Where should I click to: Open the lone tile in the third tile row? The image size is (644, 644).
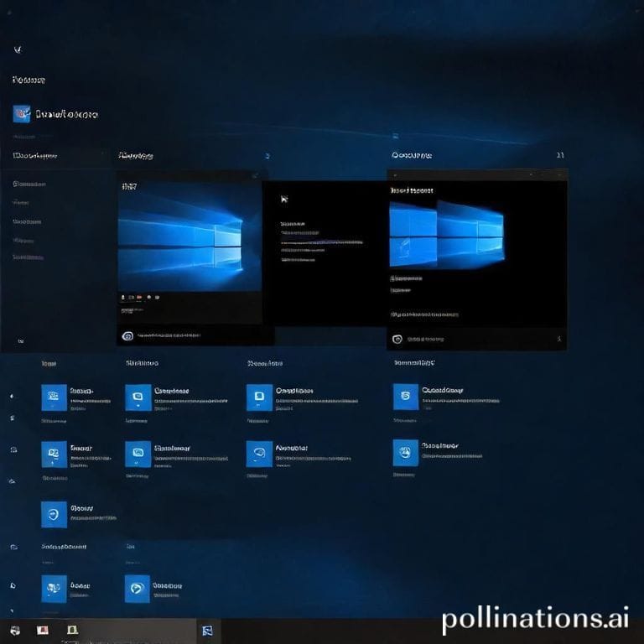pos(54,514)
